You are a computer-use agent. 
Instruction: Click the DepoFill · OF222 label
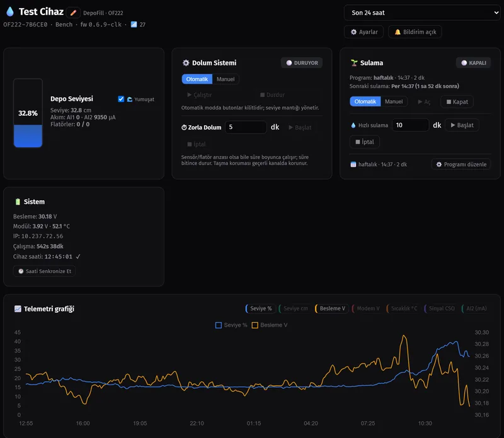coord(103,13)
